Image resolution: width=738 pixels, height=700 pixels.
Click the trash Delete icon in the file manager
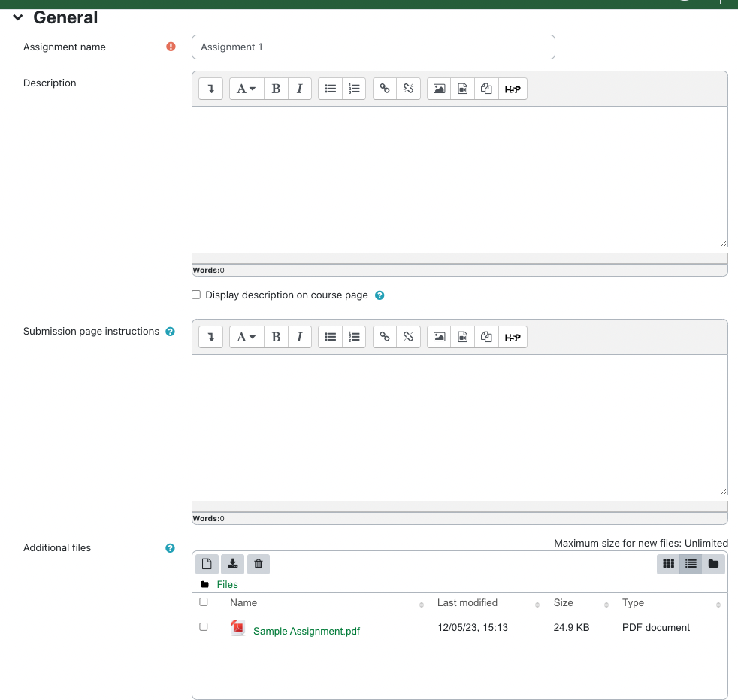(x=259, y=564)
